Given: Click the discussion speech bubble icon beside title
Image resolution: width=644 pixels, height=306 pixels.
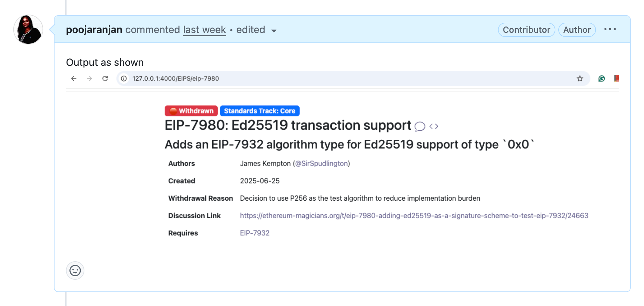Looking at the screenshot, I should [420, 126].
